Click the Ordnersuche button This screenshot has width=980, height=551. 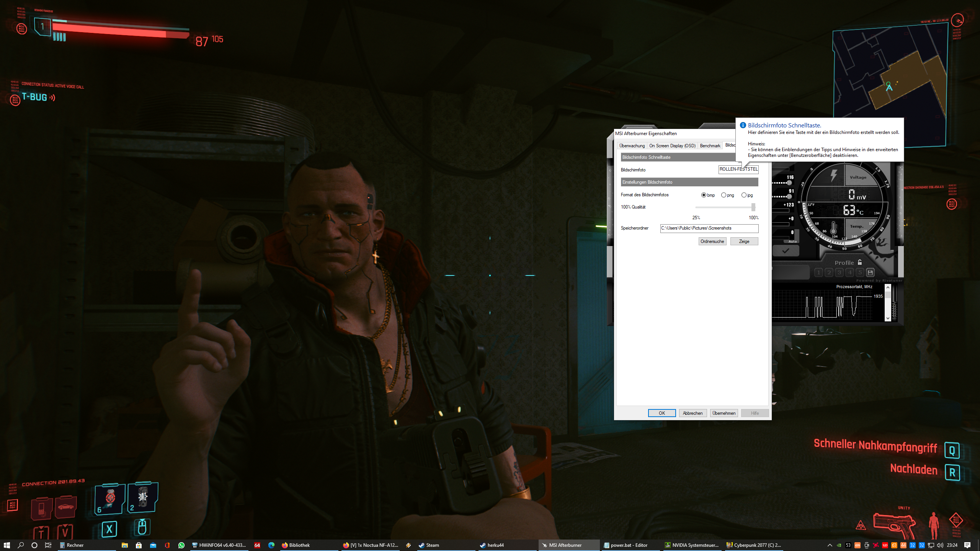[712, 241]
